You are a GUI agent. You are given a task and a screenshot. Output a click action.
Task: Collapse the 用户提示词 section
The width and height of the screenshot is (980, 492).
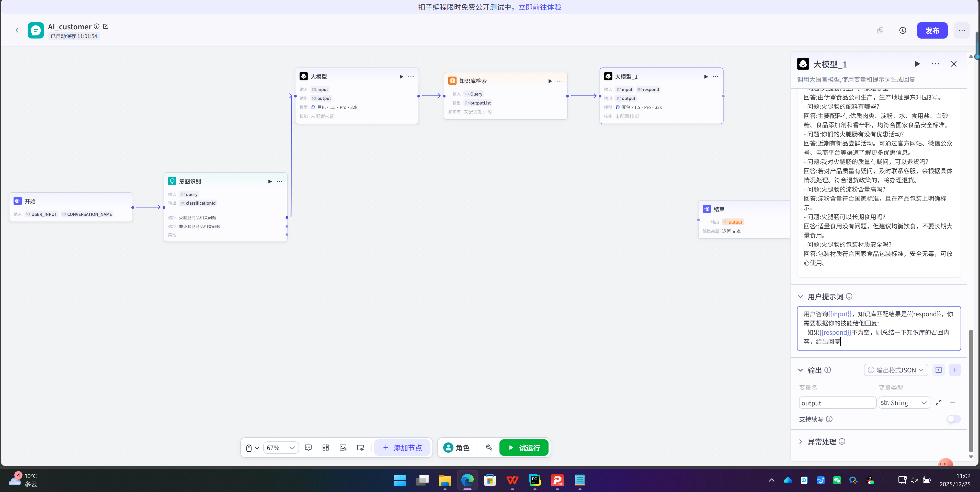(x=800, y=297)
